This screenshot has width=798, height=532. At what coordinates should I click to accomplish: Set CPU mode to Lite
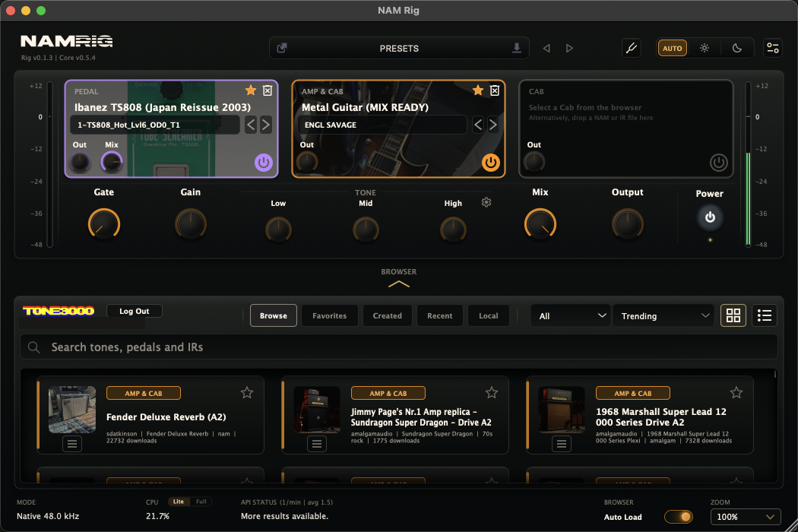(178, 502)
